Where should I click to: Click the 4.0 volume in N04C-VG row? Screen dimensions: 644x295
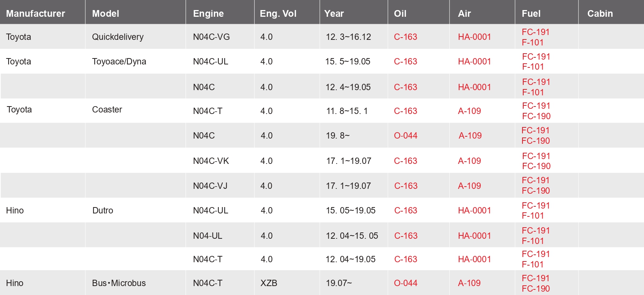(266, 37)
